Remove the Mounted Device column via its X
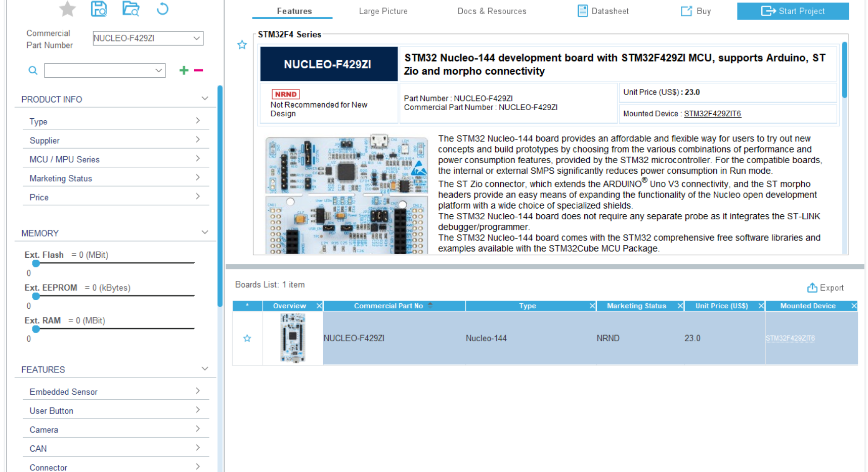 (x=854, y=306)
